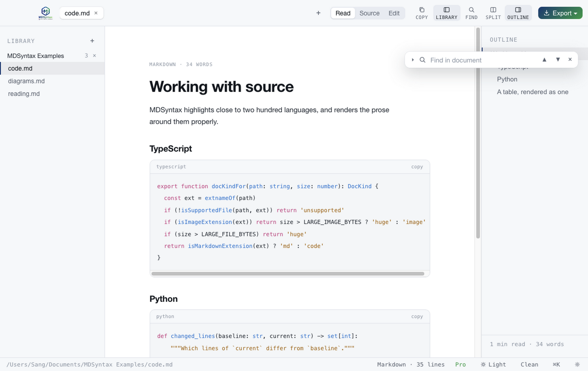The height and width of the screenshot is (371, 588).
Task: Click the 'Working with source' heading
Action: (222, 87)
